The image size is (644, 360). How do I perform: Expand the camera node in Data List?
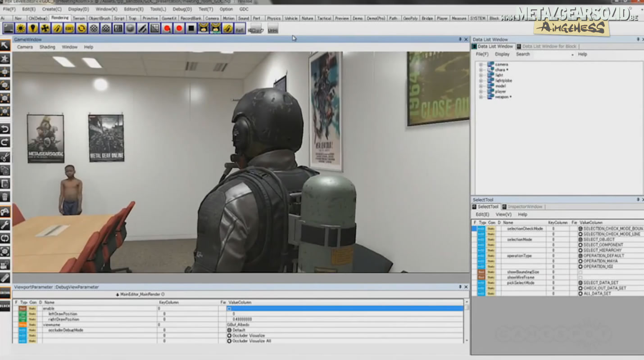481,64
